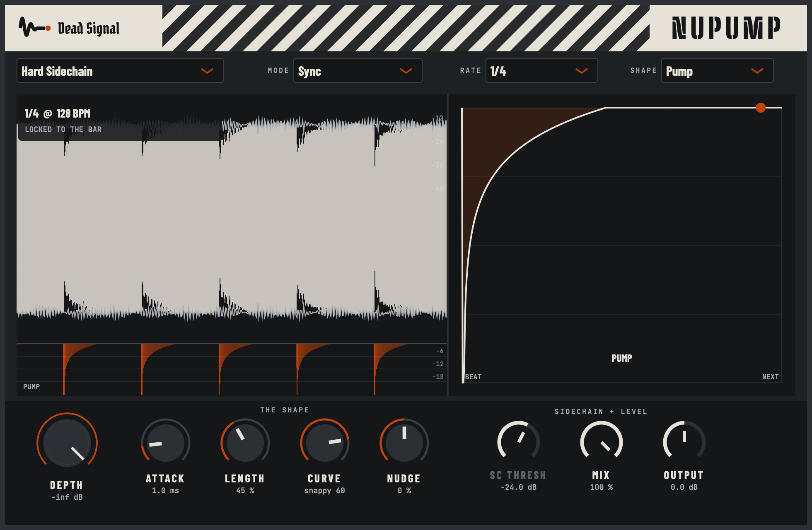Click the preset dropdown's orange chevron

click(207, 71)
